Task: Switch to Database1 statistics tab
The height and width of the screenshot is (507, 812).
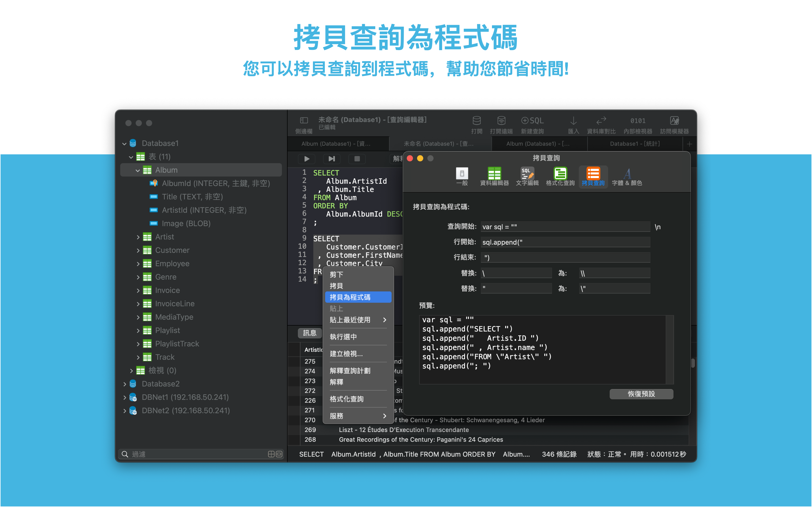Action: click(x=634, y=144)
